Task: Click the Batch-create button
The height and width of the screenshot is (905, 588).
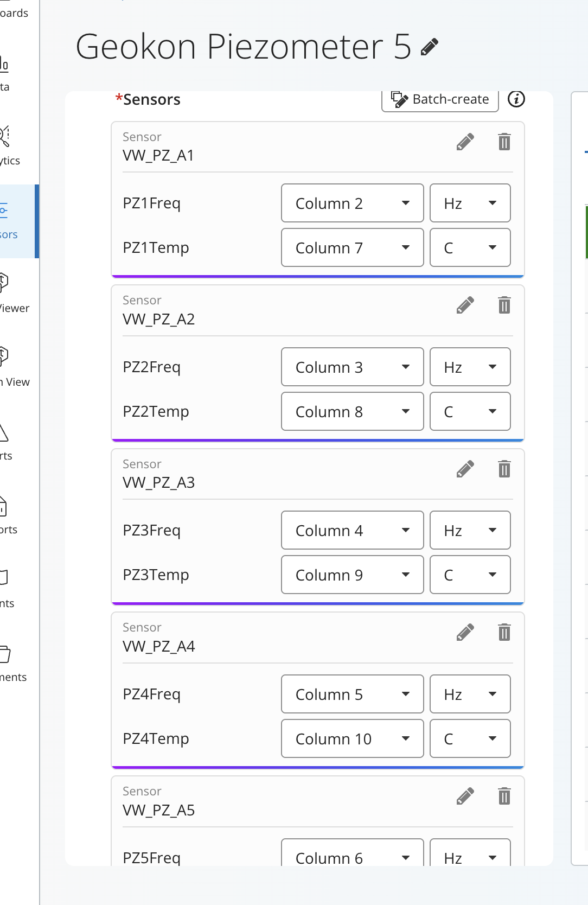Action: [440, 99]
